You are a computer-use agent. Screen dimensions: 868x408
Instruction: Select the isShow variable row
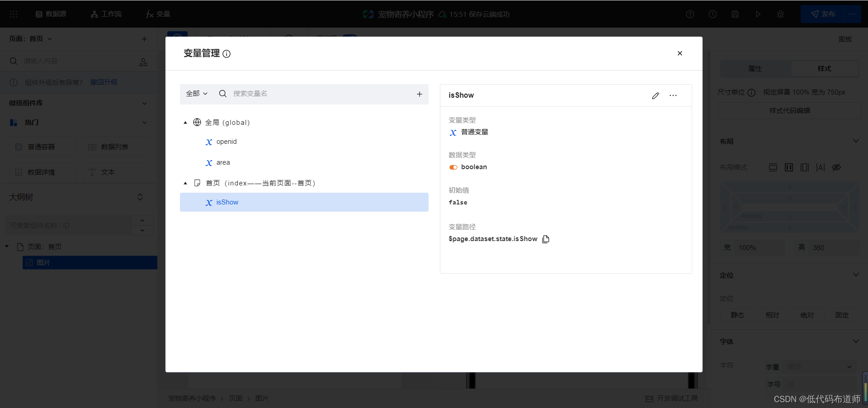click(304, 202)
